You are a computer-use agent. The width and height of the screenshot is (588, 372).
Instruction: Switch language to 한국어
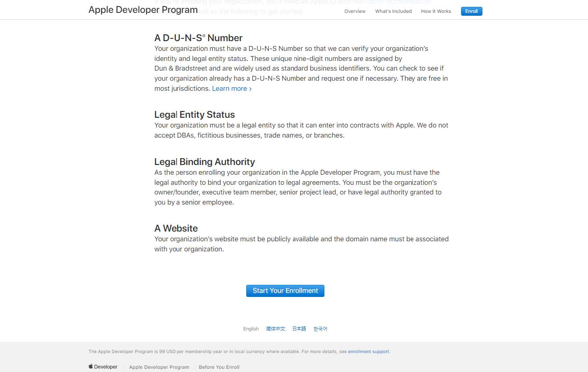pyautogui.click(x=320, y=329)
